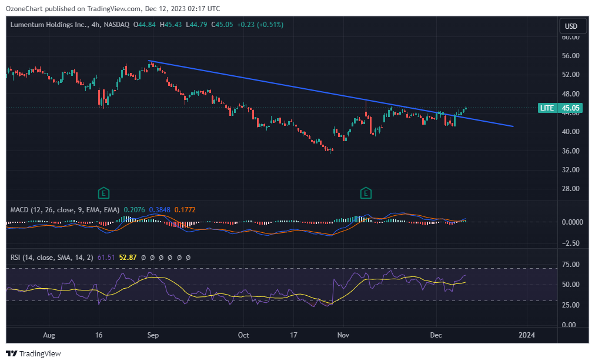Click the Dec label on time axis
595x364 pixels.
click(436, 335)
